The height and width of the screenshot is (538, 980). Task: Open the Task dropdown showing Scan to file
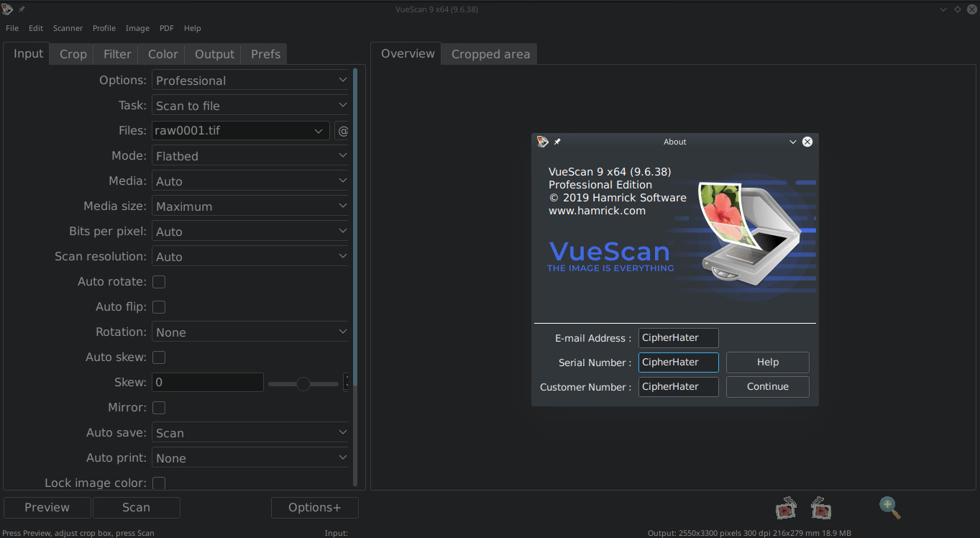[251, 106]
